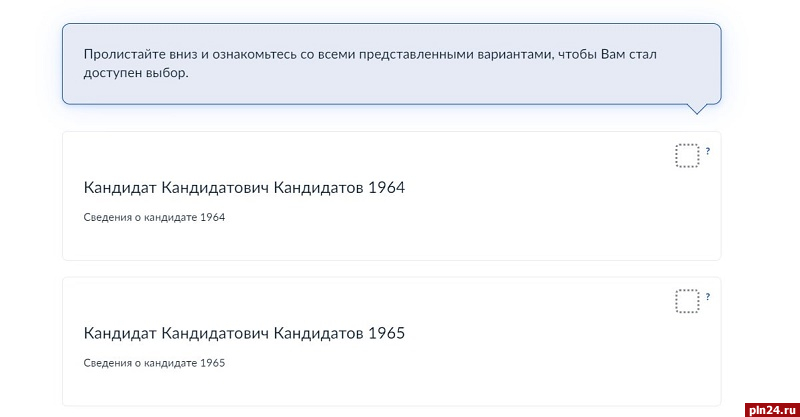Image resolution: width=800 pixels, height=417 pixels.
Task: Click year "1965" in the candidate heading
Action: 386,333
